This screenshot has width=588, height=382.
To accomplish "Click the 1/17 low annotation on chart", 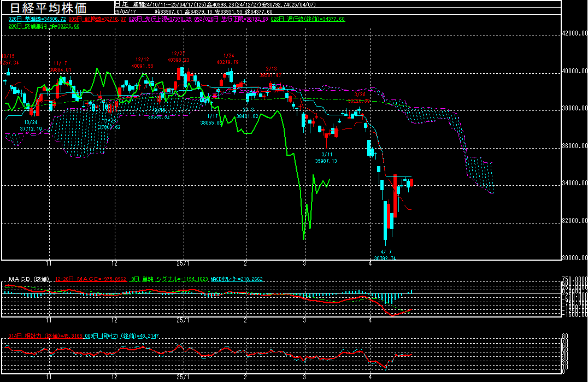I will pos(212,120).
